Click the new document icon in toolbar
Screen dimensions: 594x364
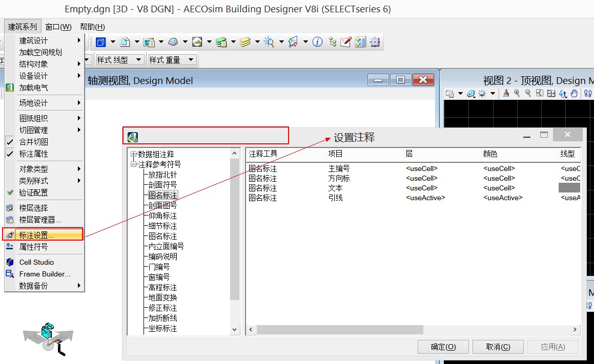(x=125, y=42)
